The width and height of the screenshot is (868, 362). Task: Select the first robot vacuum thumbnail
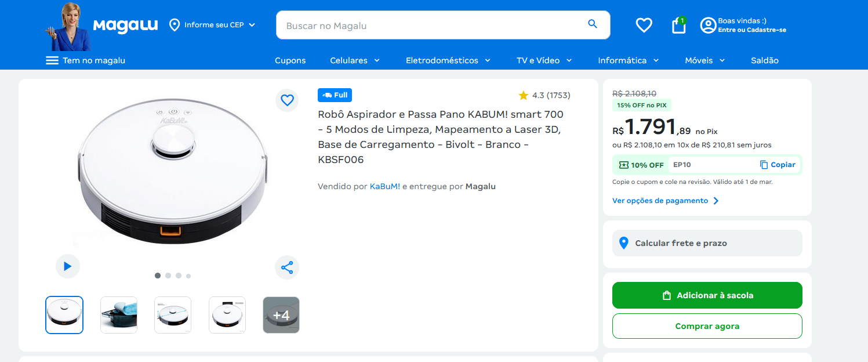tap(64, 315)
